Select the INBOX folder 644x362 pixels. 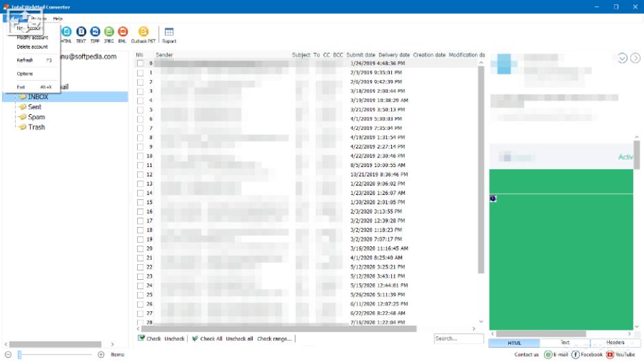click(x=38, y=97)
